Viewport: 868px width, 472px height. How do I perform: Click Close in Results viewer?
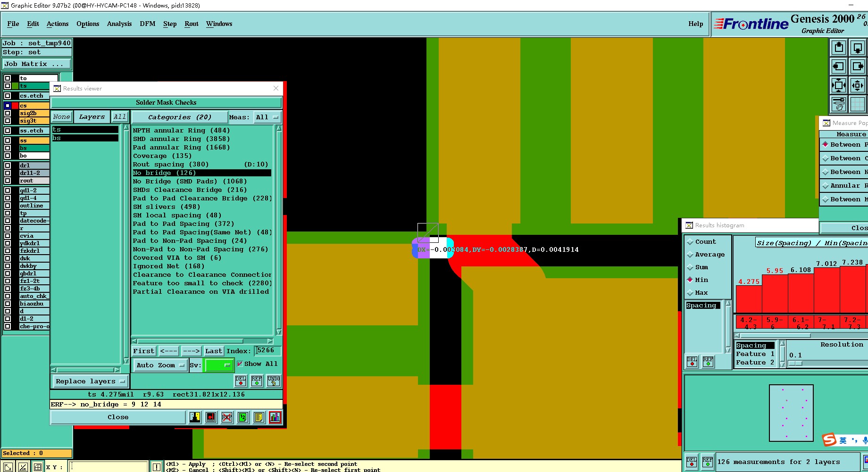(118, 417)
